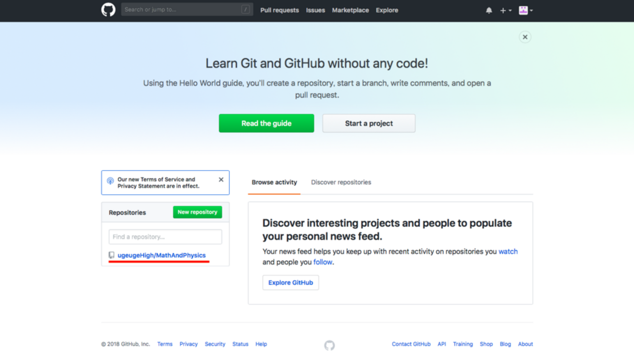Viewport: 634px width, 364px height.
Task: Click the slash shortcut hint in search
Action: (x=245, y=9)
